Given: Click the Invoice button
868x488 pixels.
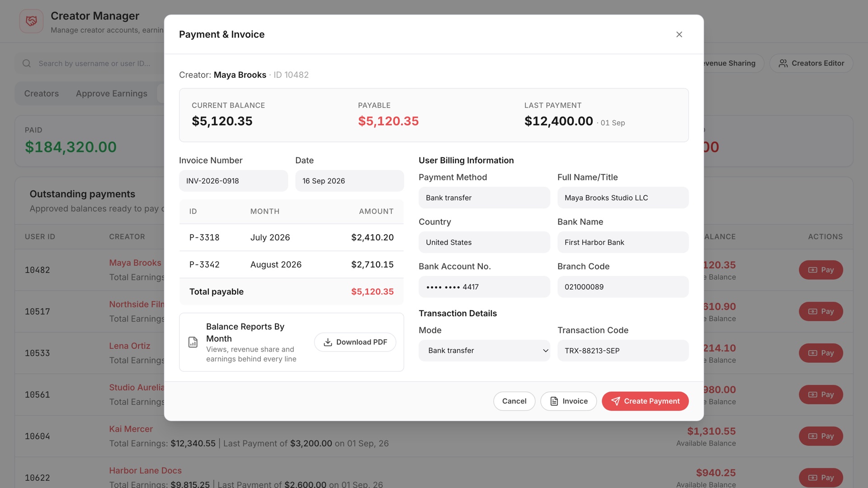Looking at the screenshot, I should pyautogui.click(x=568, y=401).
